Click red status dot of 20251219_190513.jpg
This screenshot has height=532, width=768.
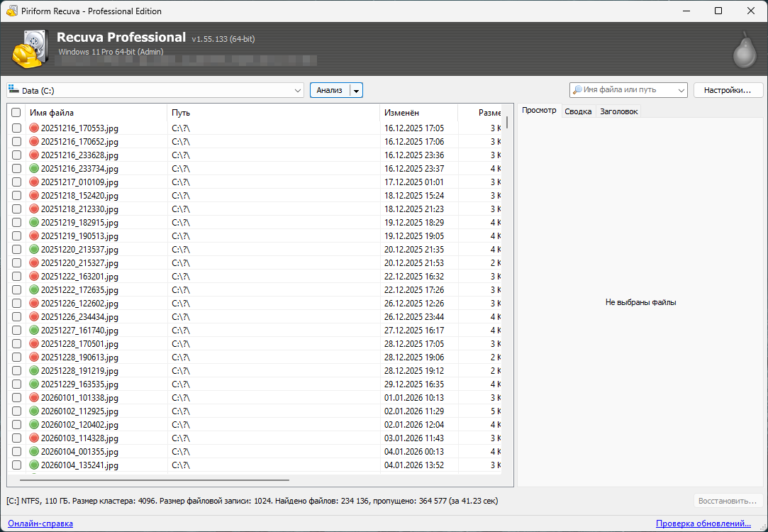click(34, 235)
